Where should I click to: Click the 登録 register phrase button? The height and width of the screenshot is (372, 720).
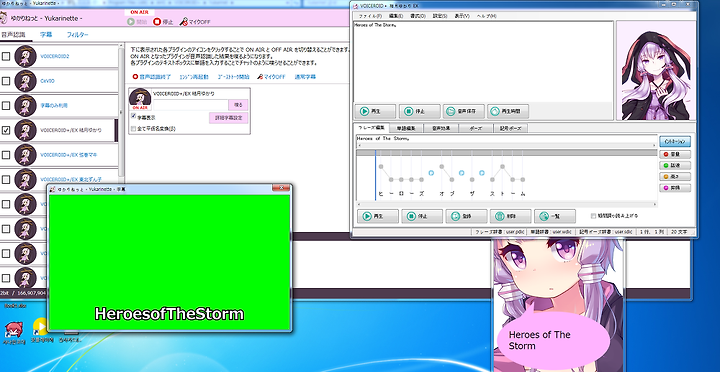coord(466,216)
